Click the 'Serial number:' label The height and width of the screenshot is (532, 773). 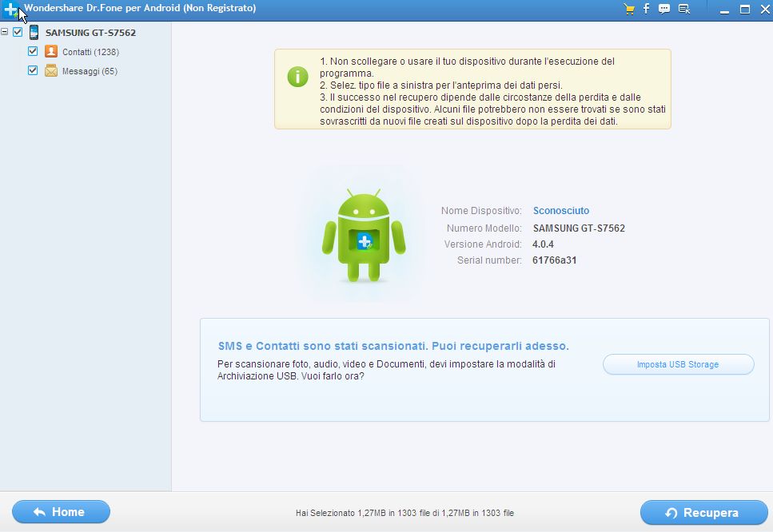coord(489,260)
